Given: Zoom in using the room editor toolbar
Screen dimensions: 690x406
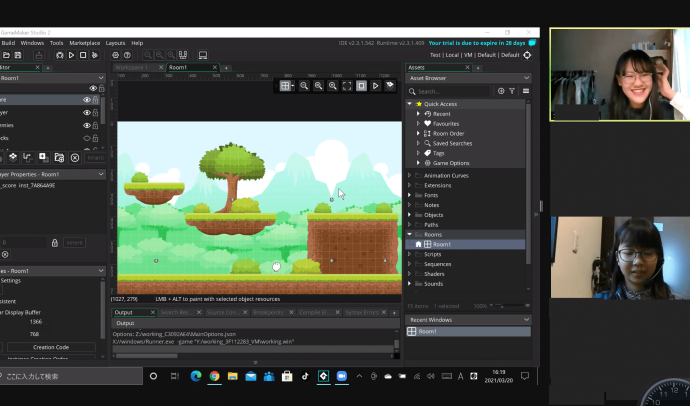Looking at the screenshot, I should pyautogui.click(x=333, y=86).
